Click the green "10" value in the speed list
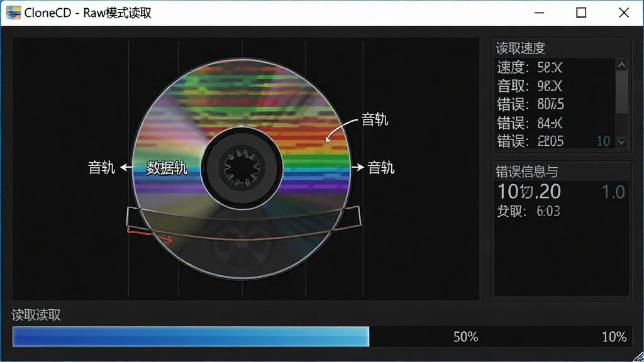 pyautogui.click(x=603, y=141)
